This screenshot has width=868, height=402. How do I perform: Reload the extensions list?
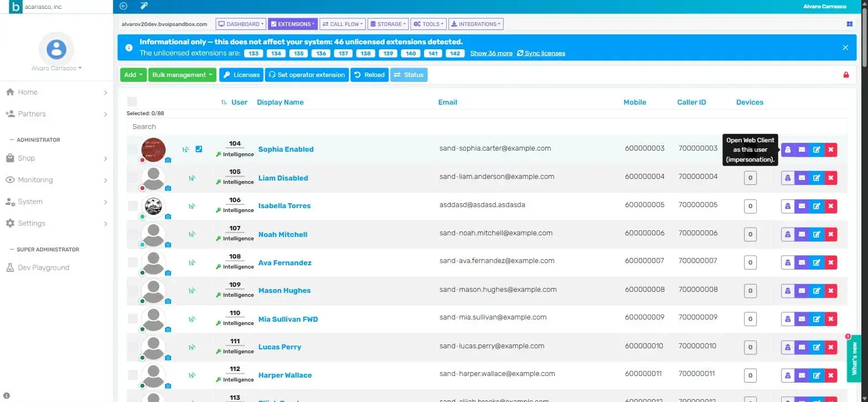click(369, 75)
